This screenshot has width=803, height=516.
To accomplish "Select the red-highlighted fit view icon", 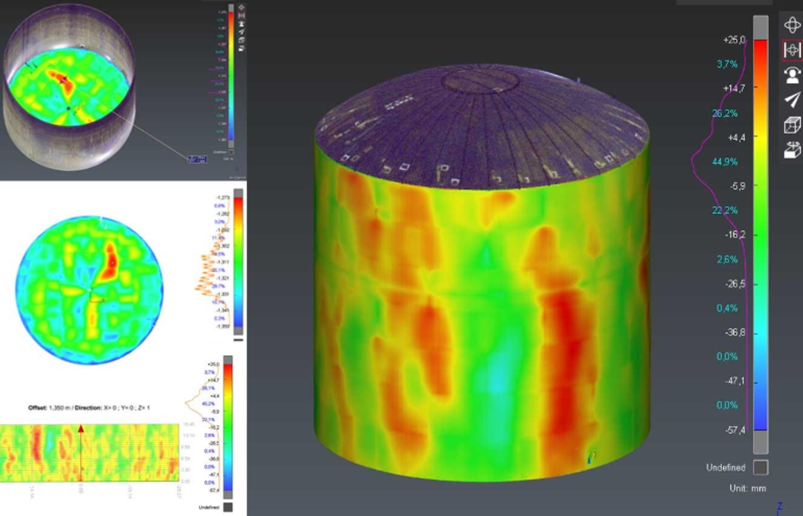I will coord(791,49).
